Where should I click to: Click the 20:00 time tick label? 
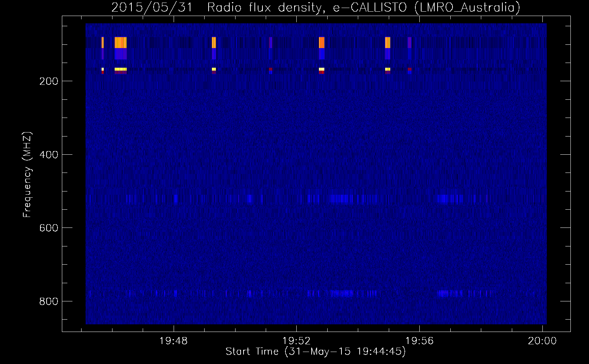coord(542,341)
